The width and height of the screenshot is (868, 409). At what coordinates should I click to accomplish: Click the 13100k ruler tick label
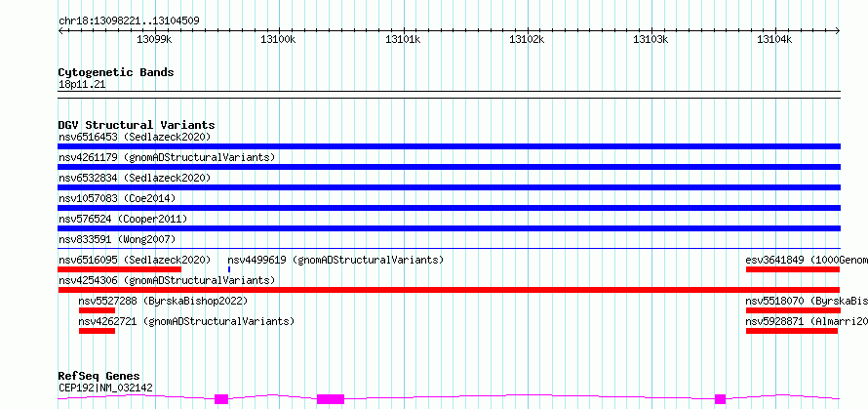click(x=279, y=40)
